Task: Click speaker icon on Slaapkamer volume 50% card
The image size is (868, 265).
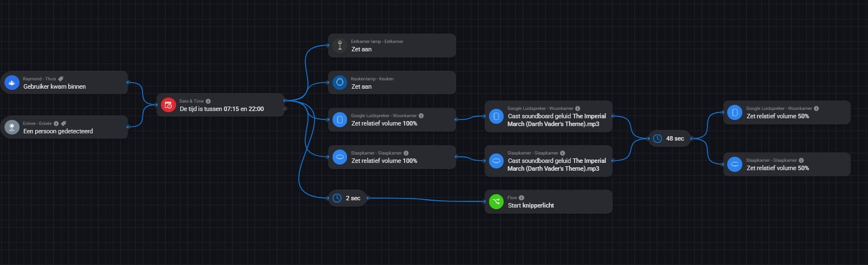Action: click(x=734, y=164)
